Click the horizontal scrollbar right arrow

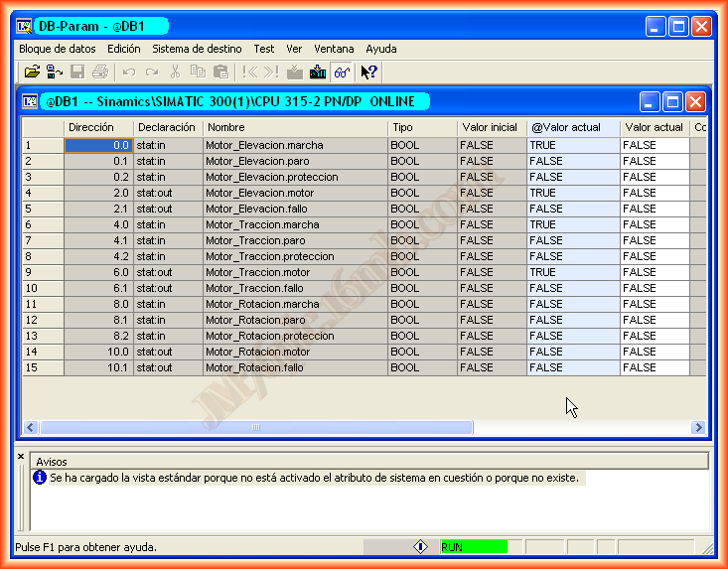[699, 427]
